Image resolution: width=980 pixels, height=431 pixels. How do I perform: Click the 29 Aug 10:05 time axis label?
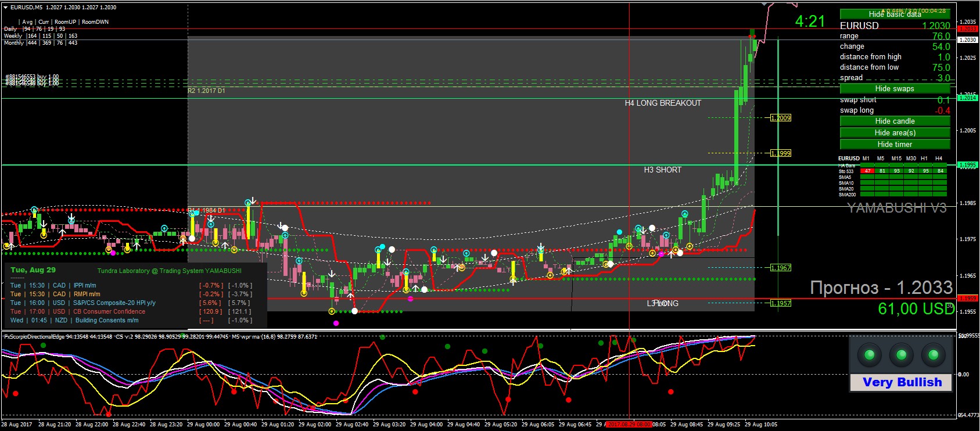pyautogui.click(x=761, y=425)
